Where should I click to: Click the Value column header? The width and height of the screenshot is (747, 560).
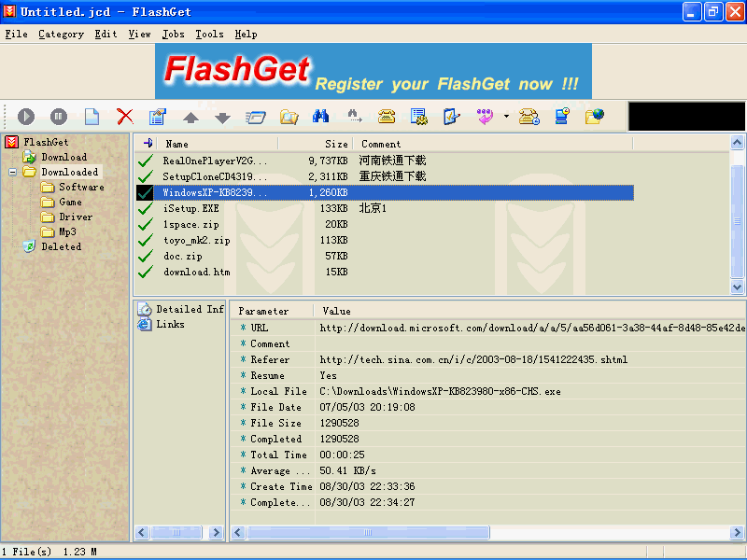point(529,311)
